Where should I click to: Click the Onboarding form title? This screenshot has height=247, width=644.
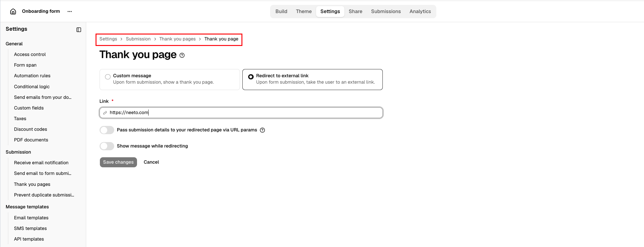point(41,11)
